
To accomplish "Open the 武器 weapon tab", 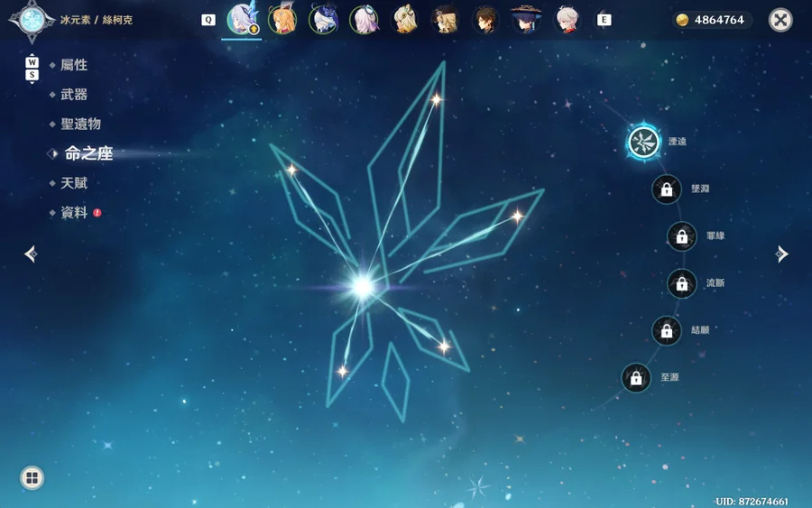I will [74, 94].
